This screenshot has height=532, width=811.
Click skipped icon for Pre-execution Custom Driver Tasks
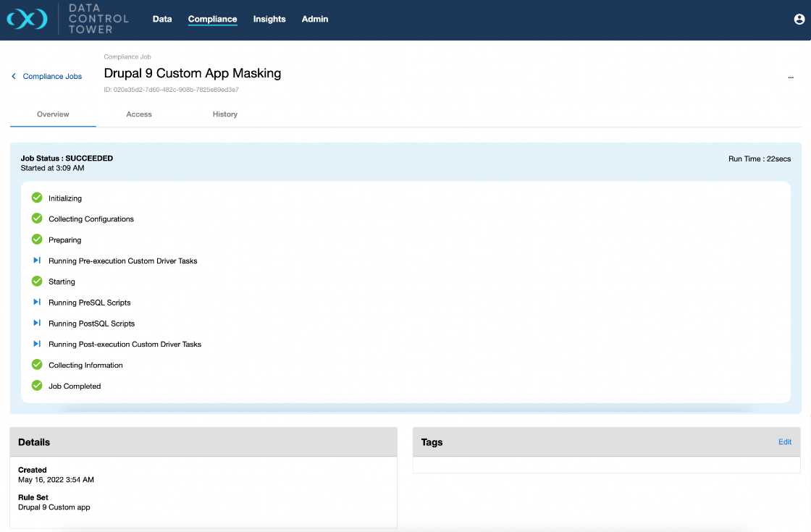point(37,261)
